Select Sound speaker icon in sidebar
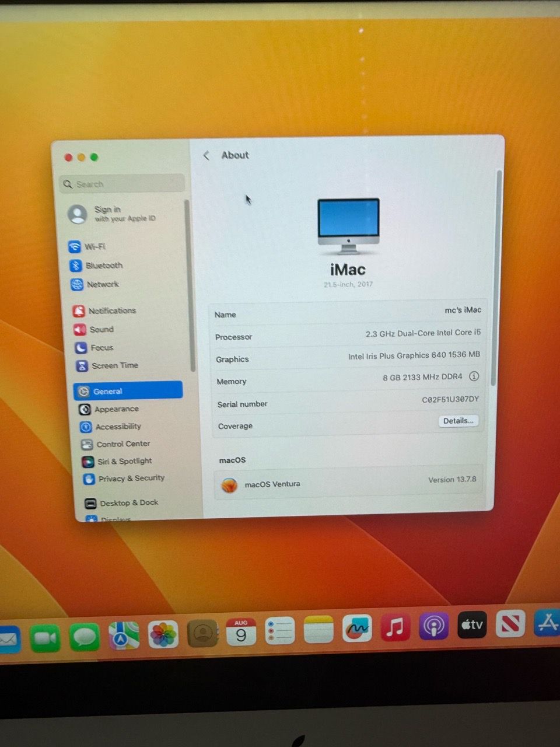The width and height of the screenshot is (560, 747). tap(80, 330)
